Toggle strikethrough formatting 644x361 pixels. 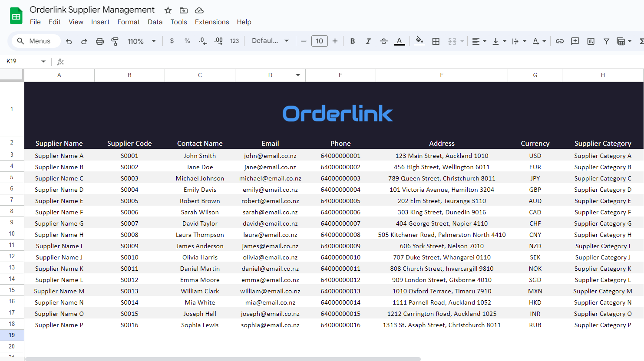point(384,41)
